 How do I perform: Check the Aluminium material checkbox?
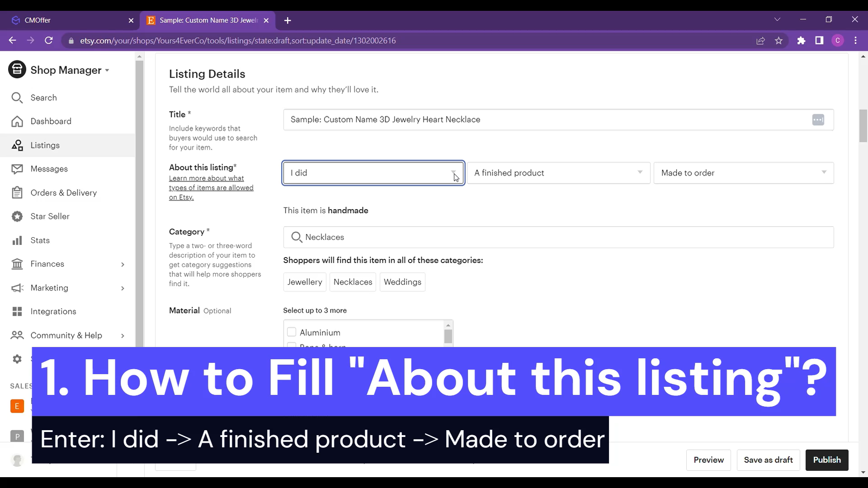coord(292,333)
